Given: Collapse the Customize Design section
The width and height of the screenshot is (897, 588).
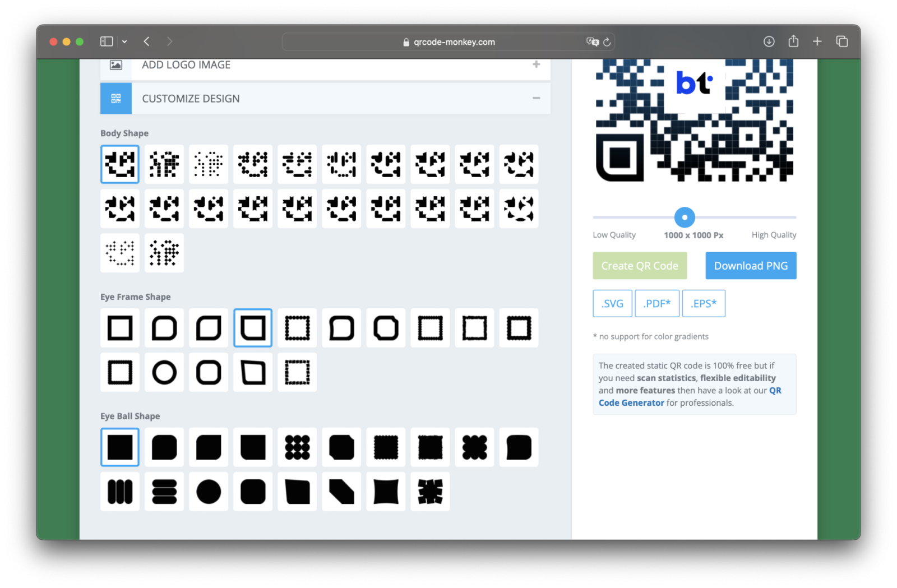Looking at the screenshot, I should pyautogui.click(x=536, y=98).
